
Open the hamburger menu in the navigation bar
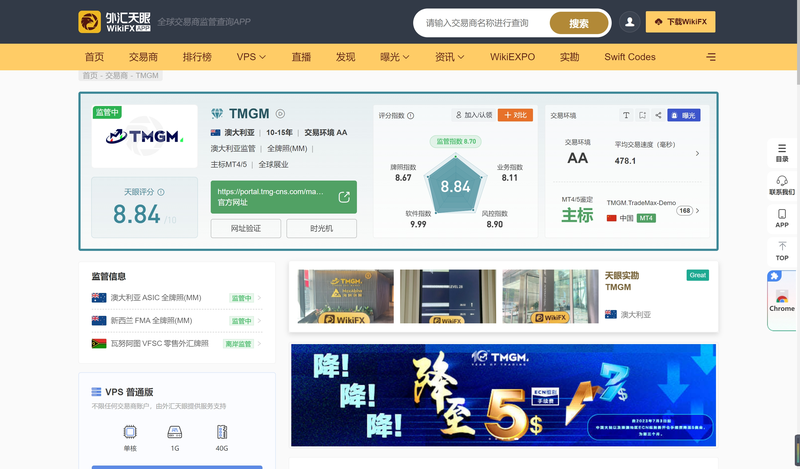711,57
